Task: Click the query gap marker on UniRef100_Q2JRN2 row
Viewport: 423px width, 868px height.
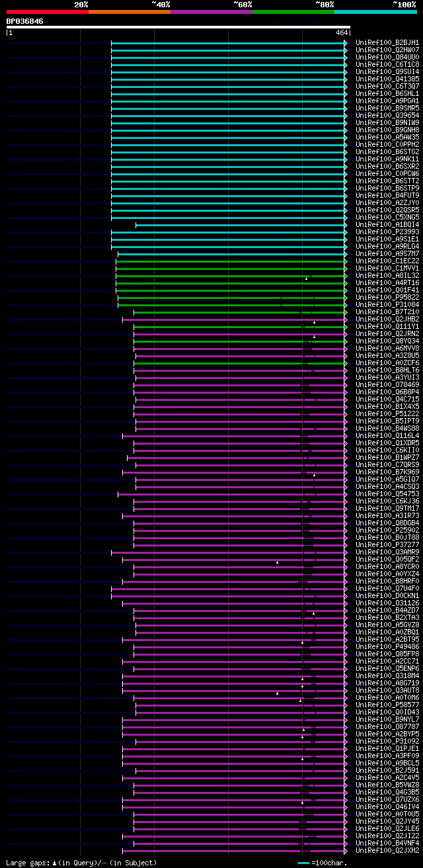Action: coord(314,336)
